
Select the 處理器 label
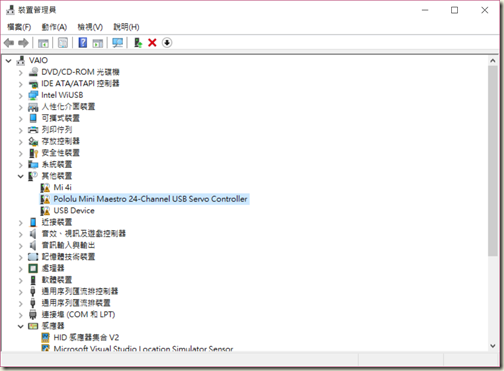(x=53, y=268)
